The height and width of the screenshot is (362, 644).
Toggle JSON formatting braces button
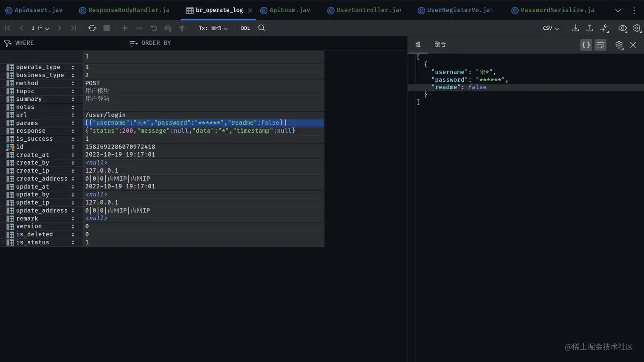tap(586, 45)
